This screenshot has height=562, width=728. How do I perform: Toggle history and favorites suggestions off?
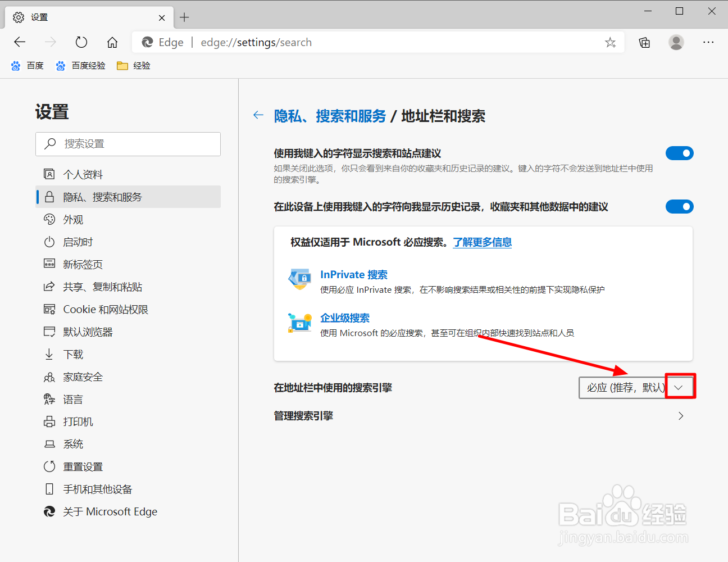pyautogui.click(x=680, y=206)
